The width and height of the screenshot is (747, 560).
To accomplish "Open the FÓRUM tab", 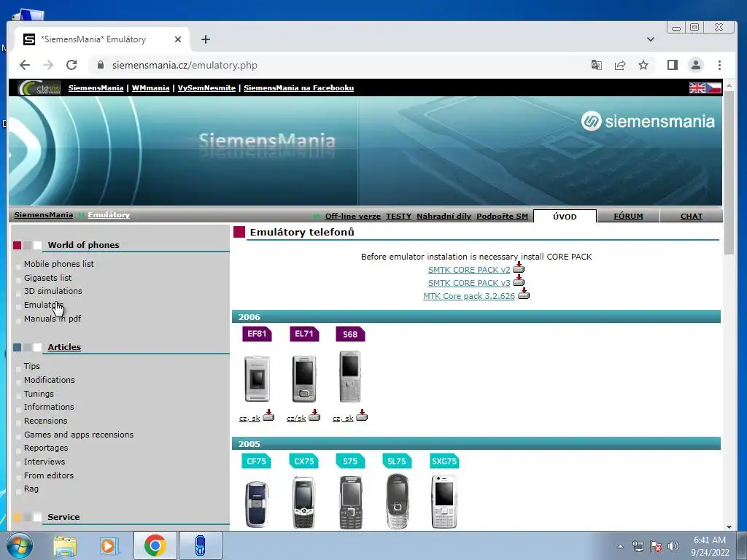I will pos(628,216).
